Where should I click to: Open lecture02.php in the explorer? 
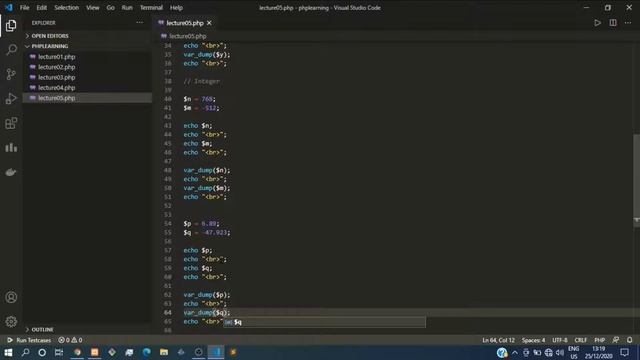point(56,67)
